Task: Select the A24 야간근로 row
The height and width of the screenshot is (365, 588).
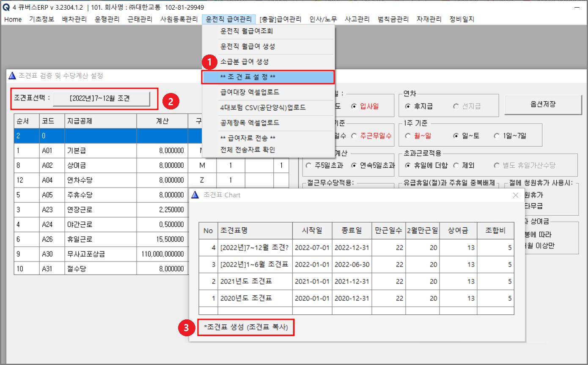Action: point(102,225)
